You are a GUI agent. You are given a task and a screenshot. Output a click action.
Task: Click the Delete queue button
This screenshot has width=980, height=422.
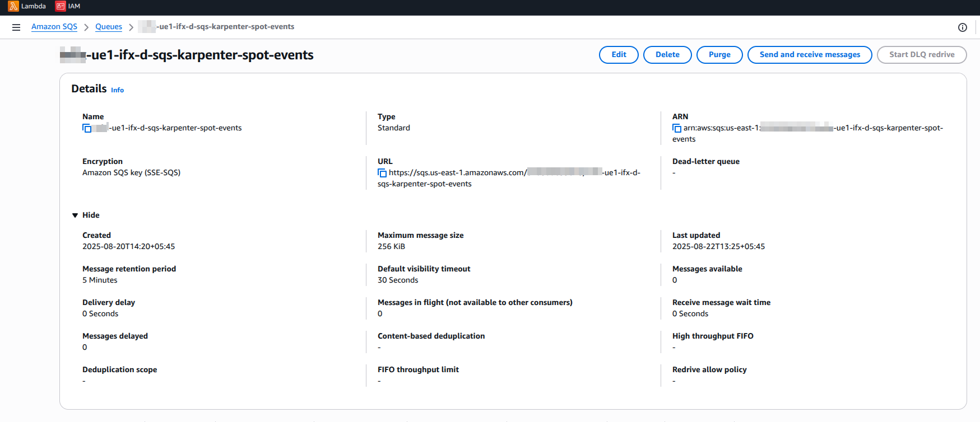pyautogui.click(x=667, y=55)
